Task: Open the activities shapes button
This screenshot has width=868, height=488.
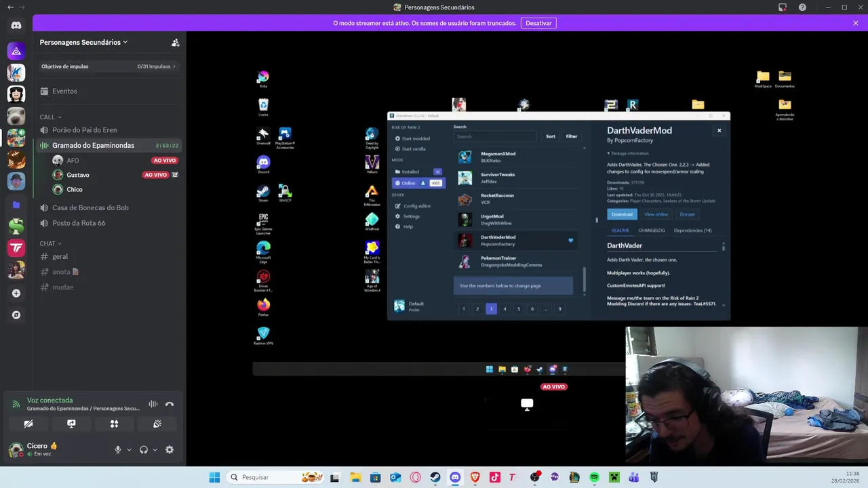Action: tap(114, 424)
